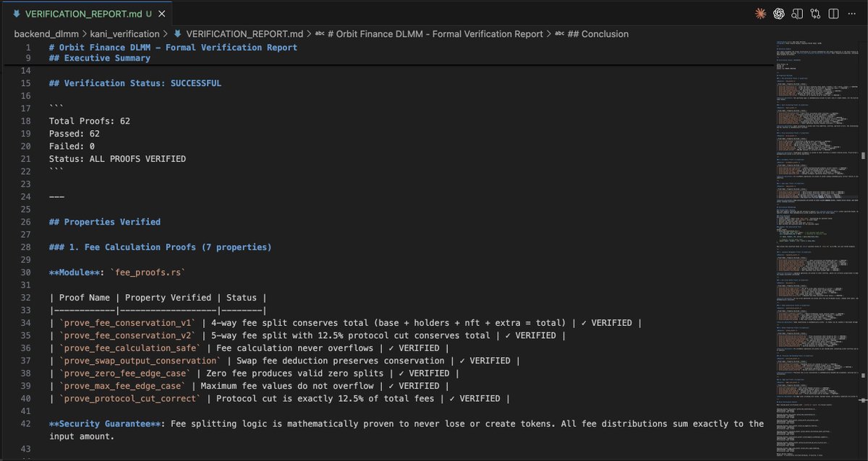Click the Status: ALL PROOFS VERIFIED line
Viewport: 868px width, 461px height.
point(117,159)
